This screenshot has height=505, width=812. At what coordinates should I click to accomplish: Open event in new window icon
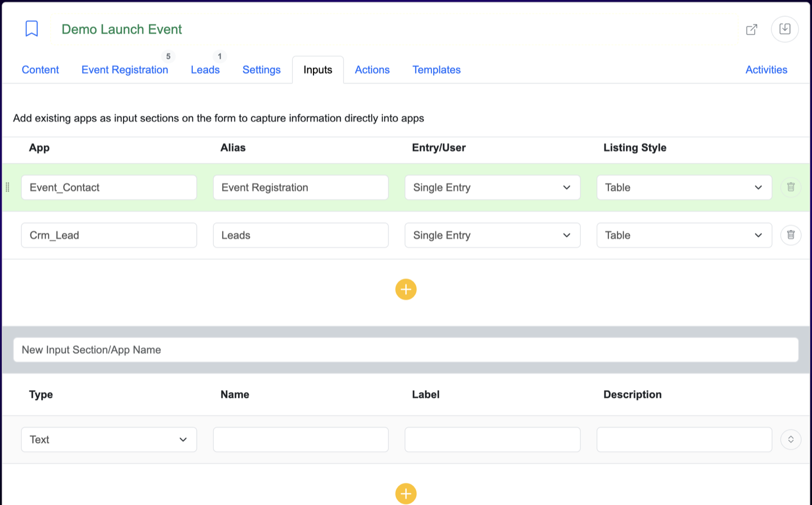[x=752, y=29]
